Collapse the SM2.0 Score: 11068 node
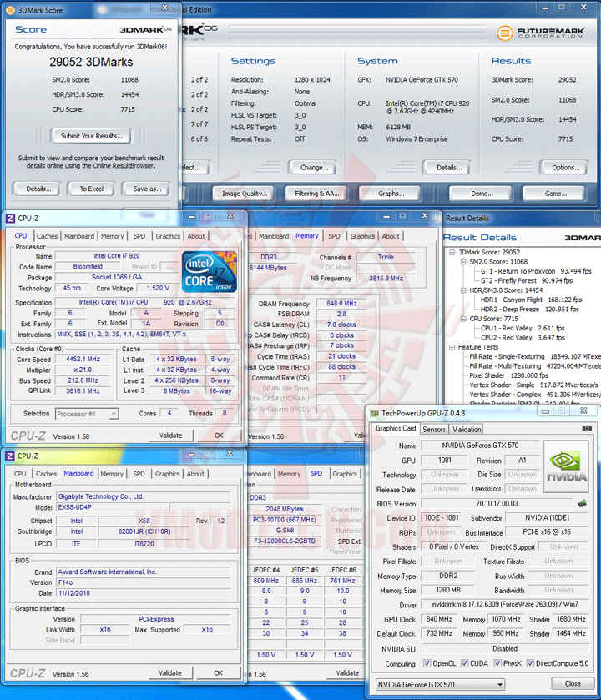Image resolution: width=601 pixels, height=700 pixels. (x=463, y=262)
